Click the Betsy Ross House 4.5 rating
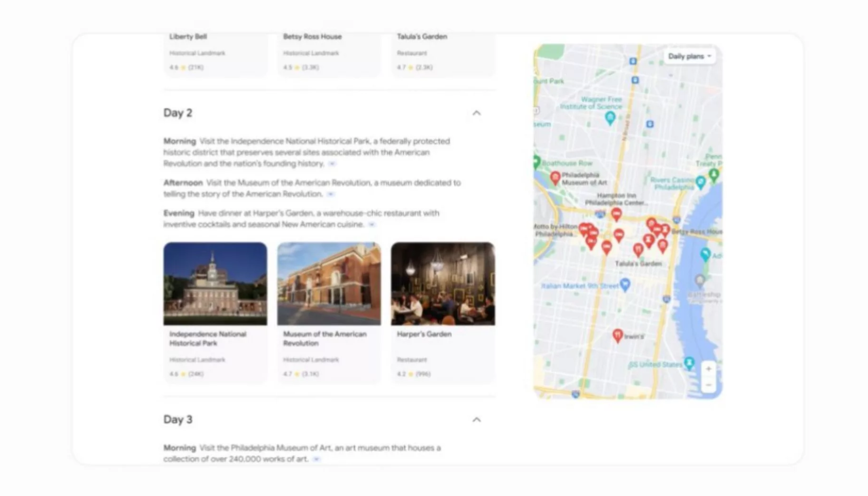Viewport: 868px width, 496px height. (301, 67)
